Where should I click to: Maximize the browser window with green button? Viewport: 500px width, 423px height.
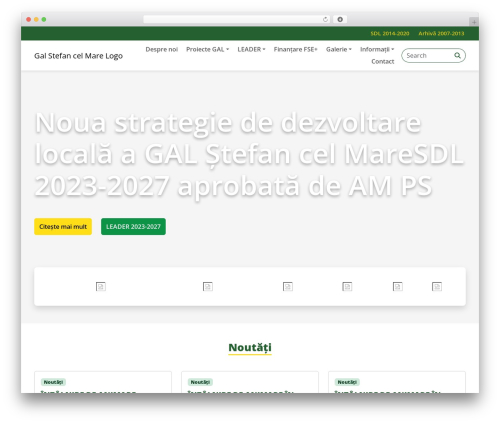[44, 19]
